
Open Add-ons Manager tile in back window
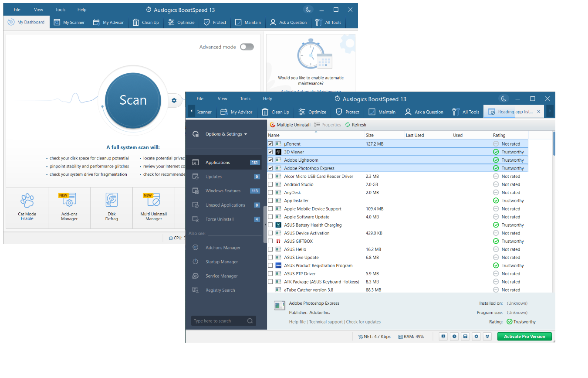tap(69, 208)
